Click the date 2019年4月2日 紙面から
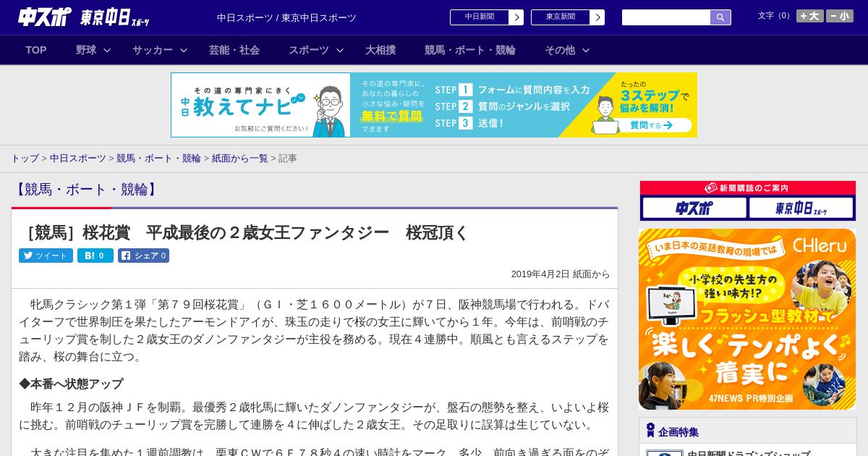The height and width of the screenshot is (456, 868). click(x=561, y=274)
